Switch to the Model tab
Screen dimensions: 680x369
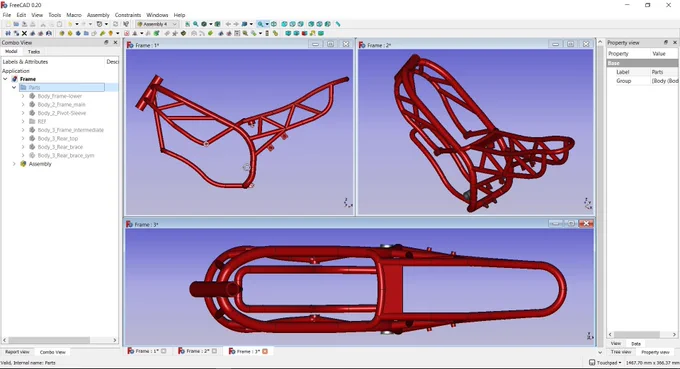click(11, 52)
